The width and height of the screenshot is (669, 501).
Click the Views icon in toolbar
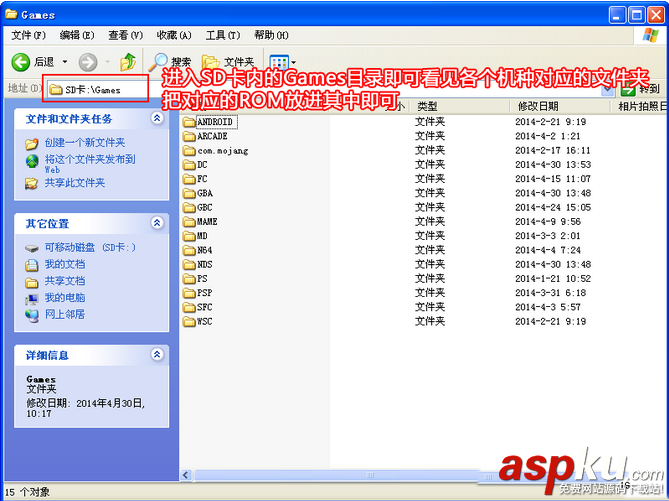279,62
